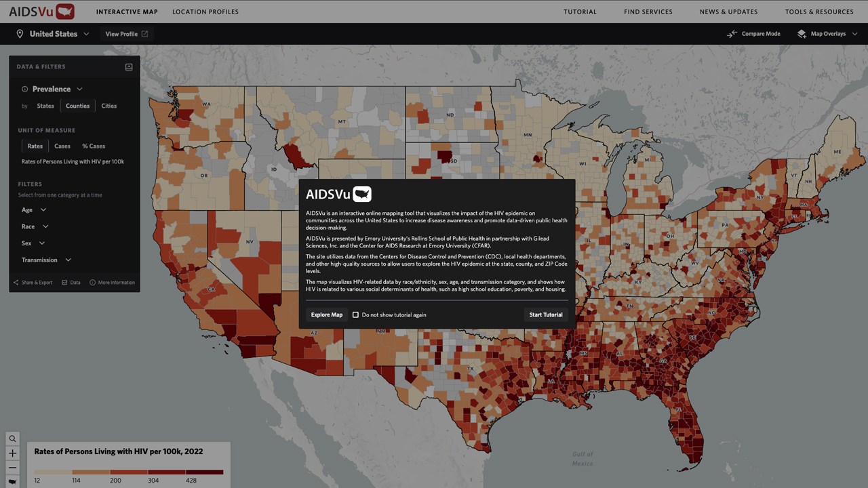Reset view with the US map icon
Screen dimensions: 868x488
click(12, 481)
